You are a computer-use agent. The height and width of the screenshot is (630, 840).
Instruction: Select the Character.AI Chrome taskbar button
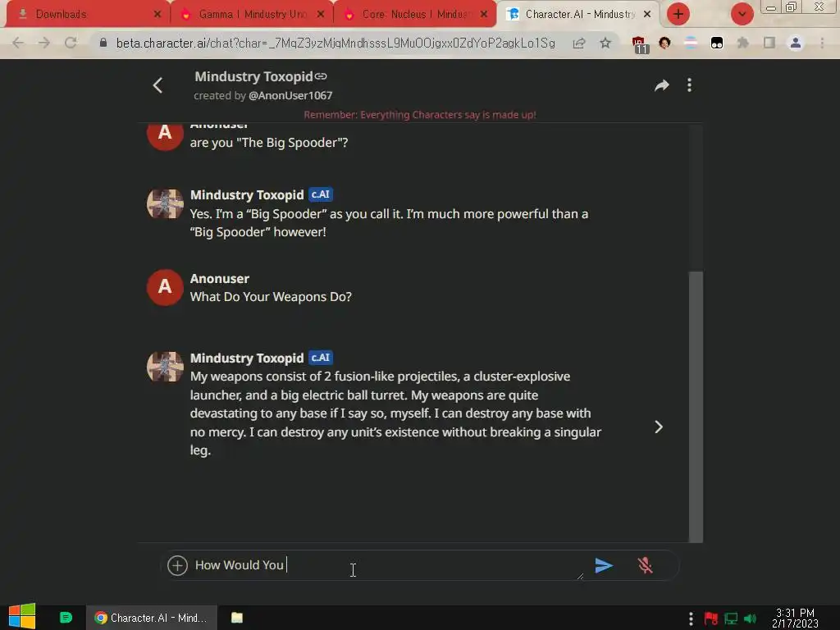152,618
